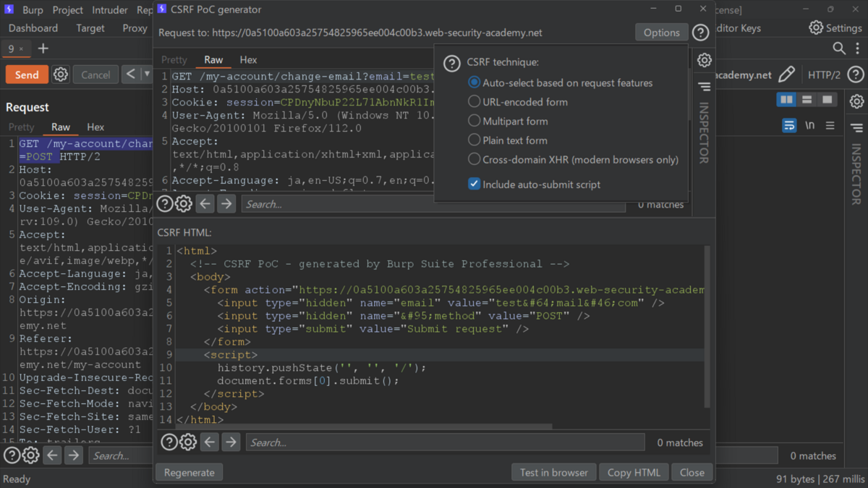The height and width of the screenshot is (488, 868).
Task: Open the Burp menu
Action: point(33,10)
